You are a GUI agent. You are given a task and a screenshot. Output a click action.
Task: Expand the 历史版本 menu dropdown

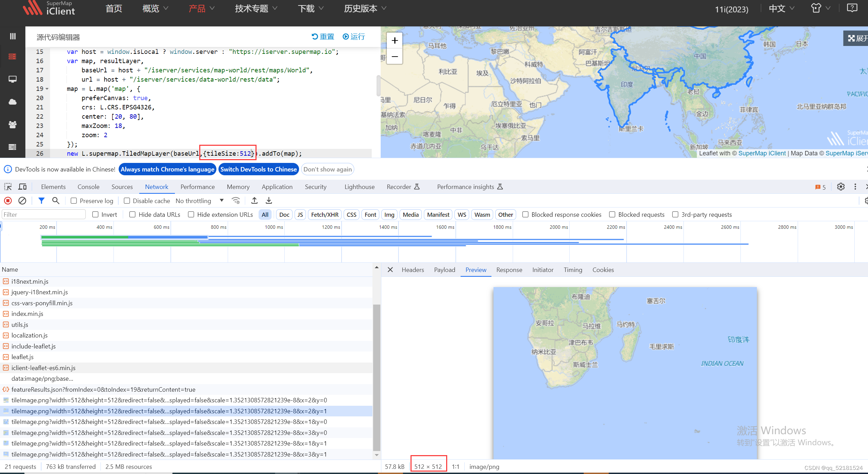click(365, 8)
